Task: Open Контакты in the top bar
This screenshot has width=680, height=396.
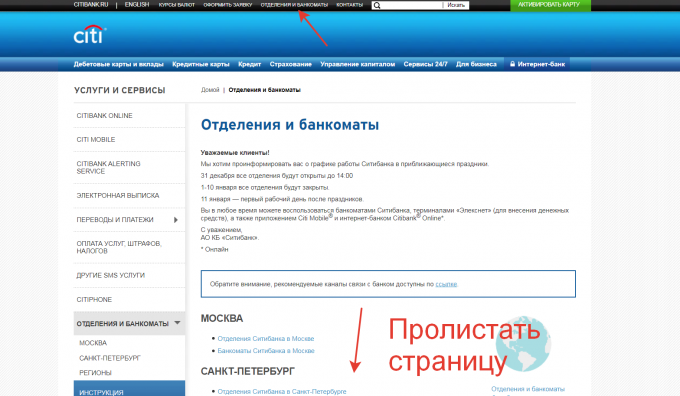Action: point(350,5)
